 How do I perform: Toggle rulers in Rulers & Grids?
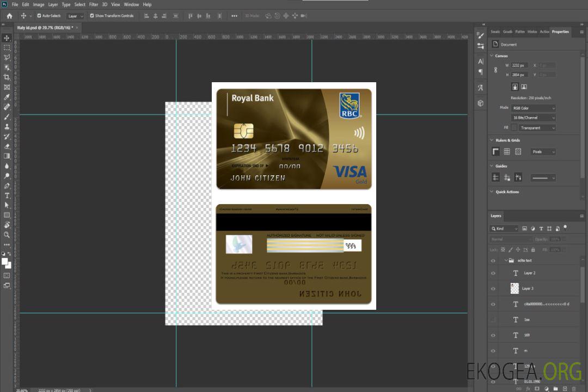pyautogui.click(x=496, y=151)
